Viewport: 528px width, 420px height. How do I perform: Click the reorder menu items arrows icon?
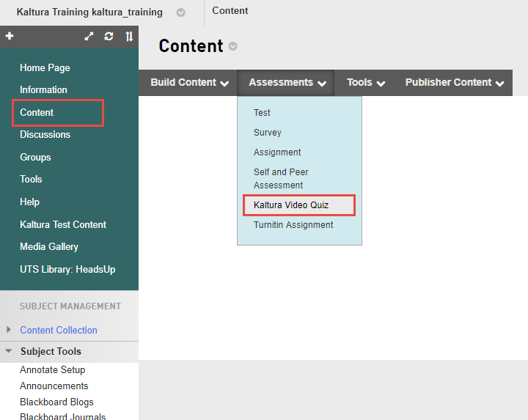129,36
